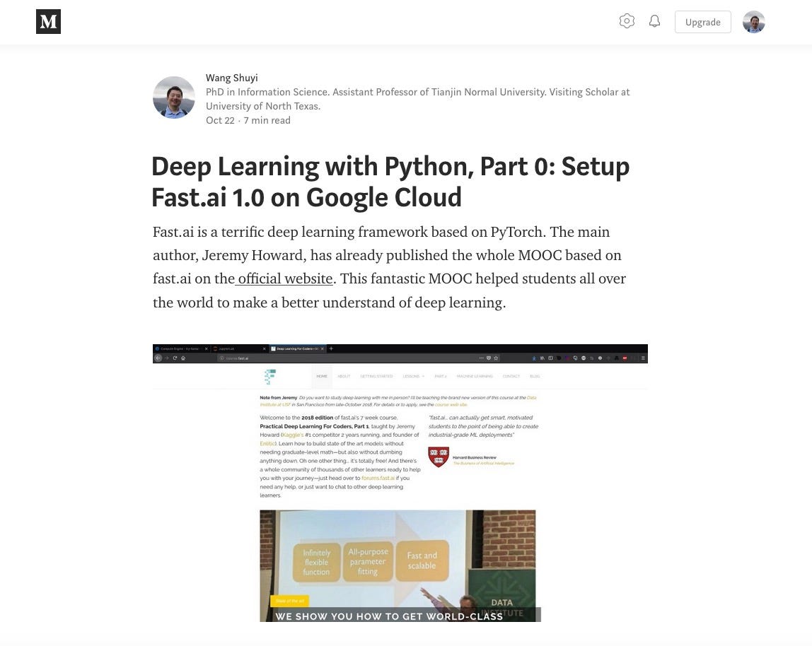Click the browser reload icon
The width and height of the screenshot is (812, 646).
pyautogui.click(x=175, y=358)
